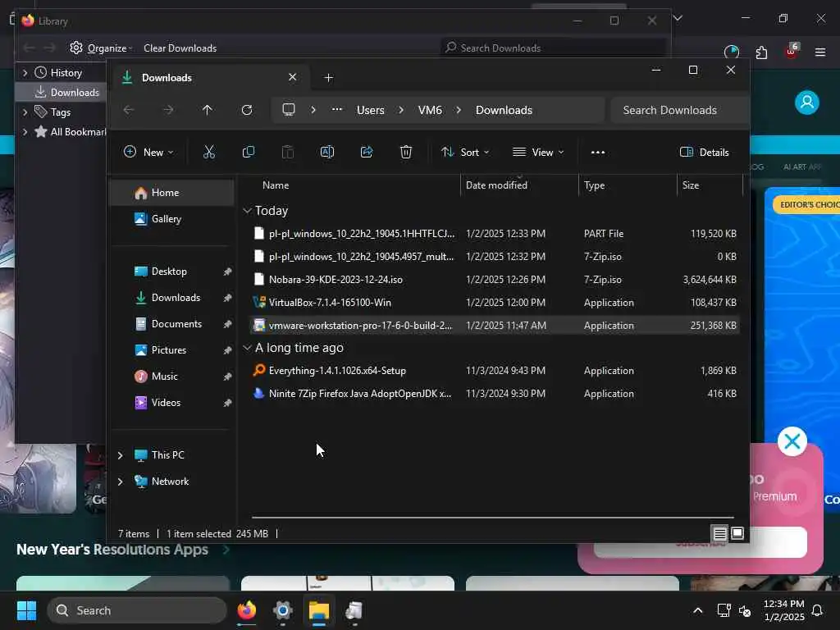Sort by the Date modified column header
This screenshot has width=840, height=630.
tap(519, 185)
